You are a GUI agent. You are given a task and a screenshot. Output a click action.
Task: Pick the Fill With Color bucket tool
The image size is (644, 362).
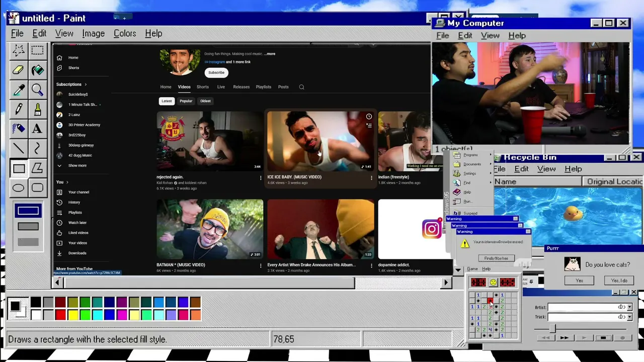pyautogui.click(x=37, y=70)
